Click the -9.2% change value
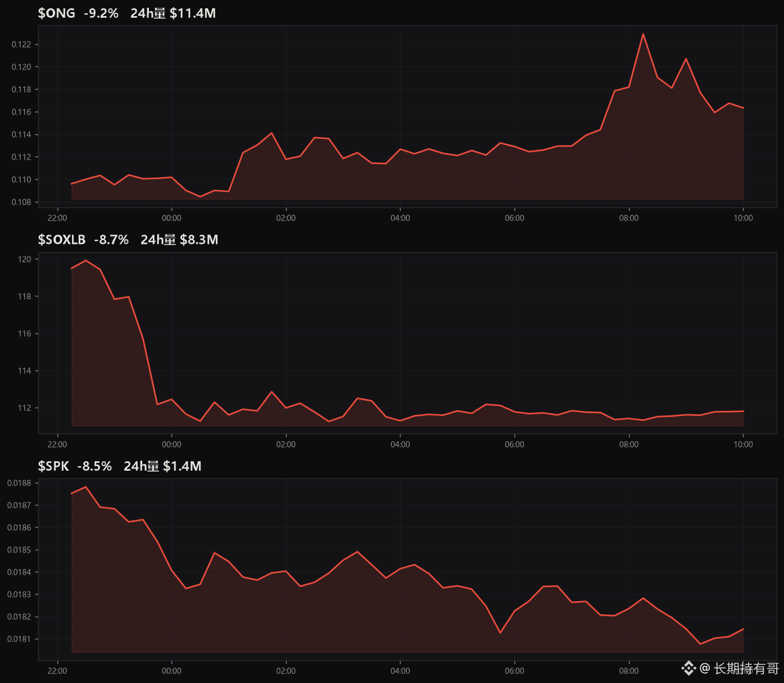 point(101,13)
